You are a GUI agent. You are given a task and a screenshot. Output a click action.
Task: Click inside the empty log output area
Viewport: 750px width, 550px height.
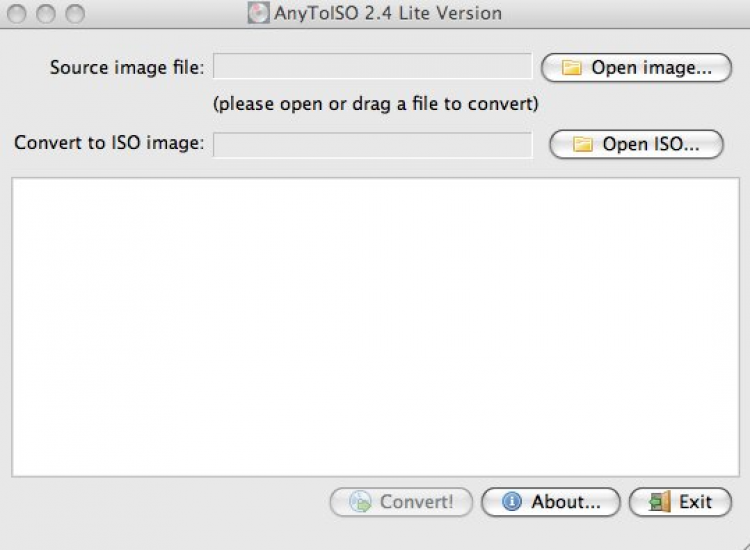coord(375,326)
